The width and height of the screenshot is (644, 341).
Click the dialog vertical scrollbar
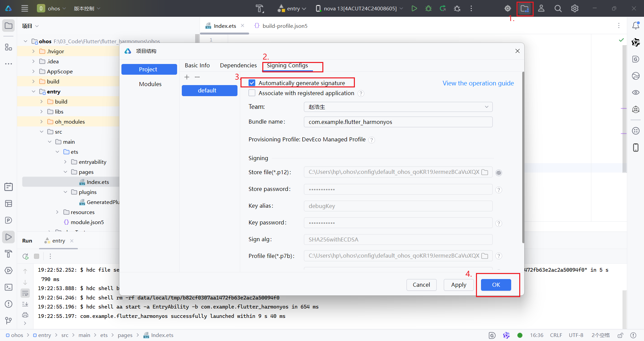click(523, 157)
